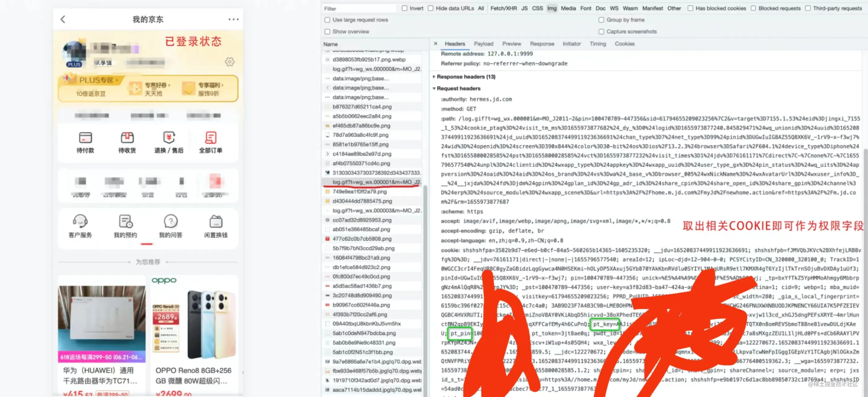Screen dimensions: 868x397
Task: Enable Group by frame checkbox
Action: click(601, 20)
